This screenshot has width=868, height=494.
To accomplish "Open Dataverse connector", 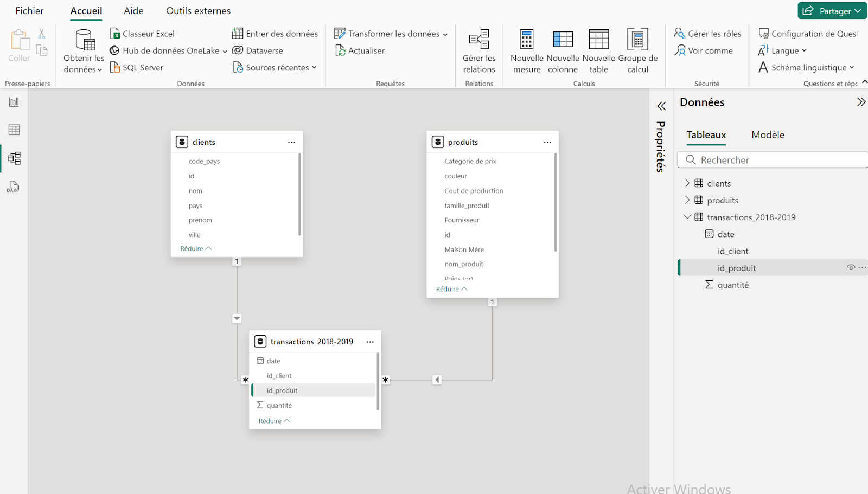I will (x=258, y=50).
